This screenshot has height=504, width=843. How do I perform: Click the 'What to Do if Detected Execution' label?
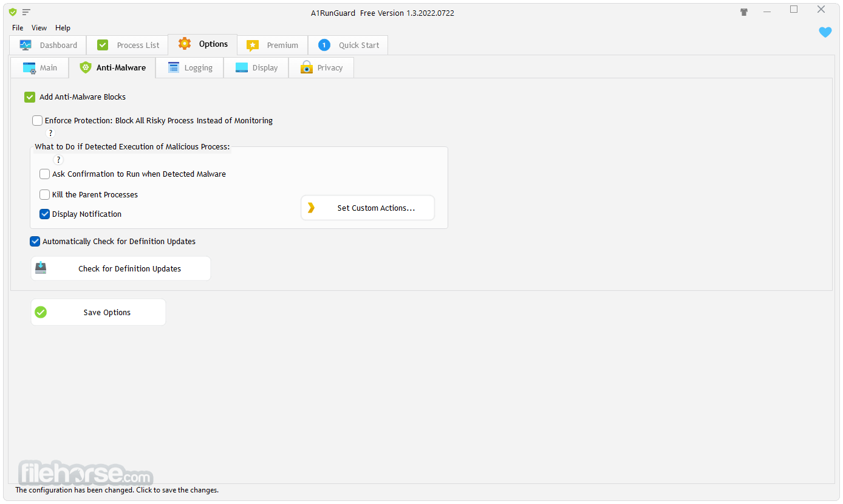(x=132, y=147)
